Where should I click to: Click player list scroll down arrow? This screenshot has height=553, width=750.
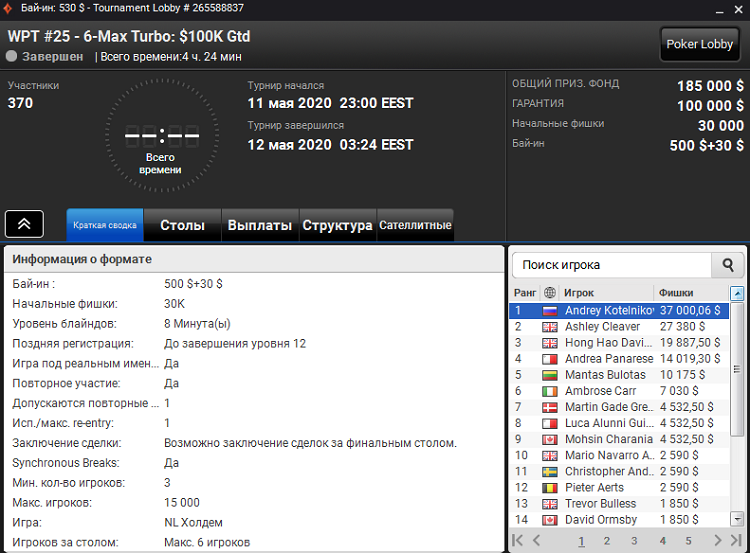pos(737,519)
